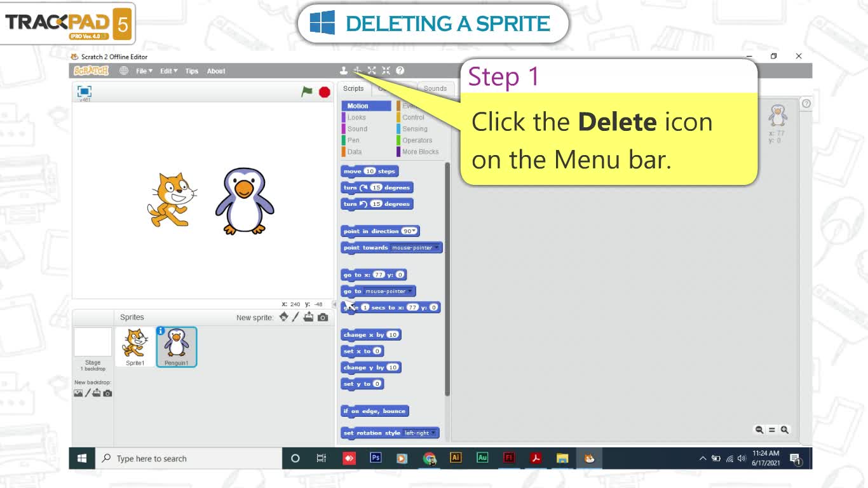Select the Grow sprite tool on the menu bar

pos(372,71)
